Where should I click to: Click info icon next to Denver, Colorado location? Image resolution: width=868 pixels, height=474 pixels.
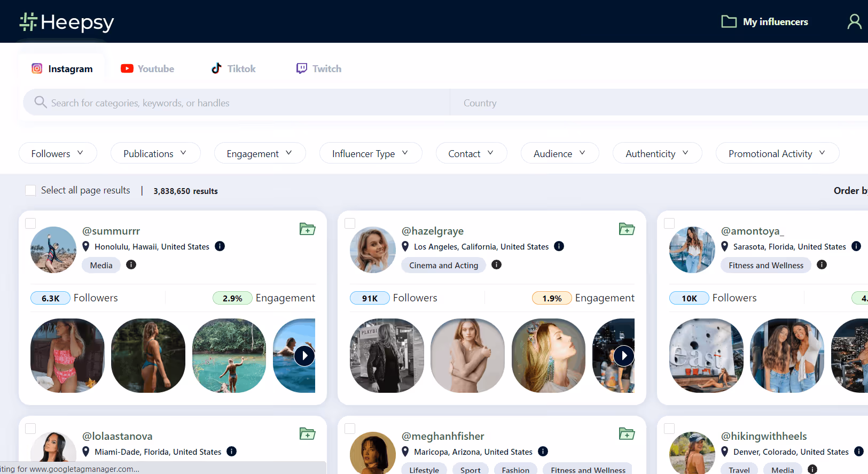click(859, 452)
